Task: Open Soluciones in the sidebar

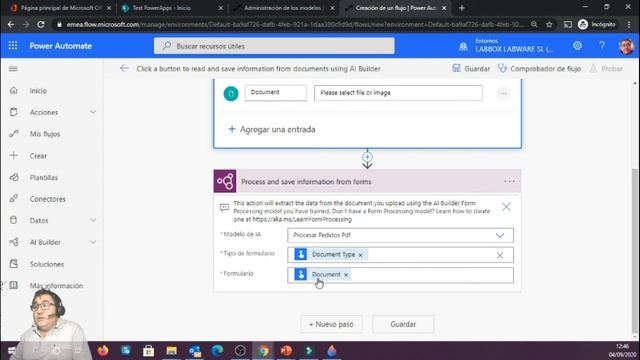Action: [47, 264]
